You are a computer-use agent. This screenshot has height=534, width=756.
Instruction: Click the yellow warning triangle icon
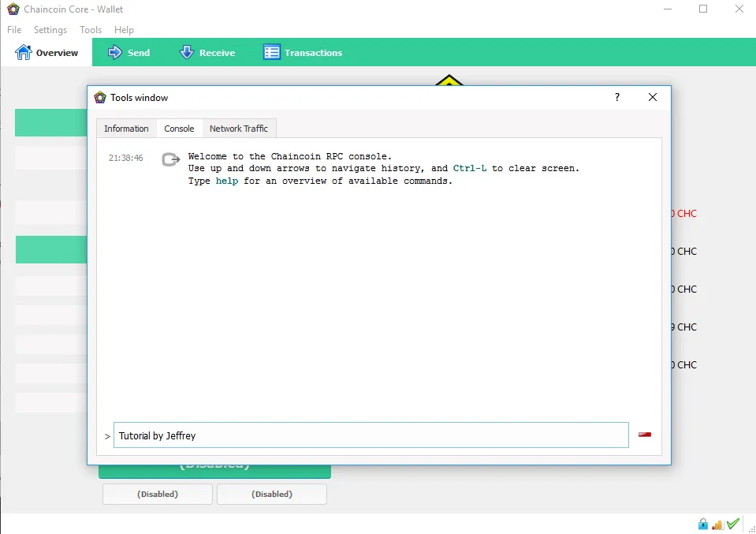[449, 80]
